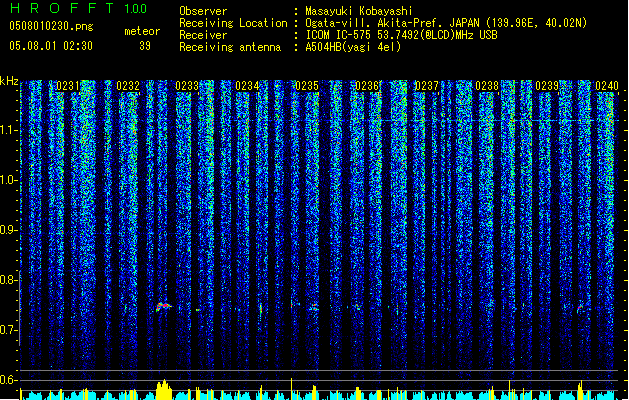Click the 0.7 frequency axis label
The image size is (629, 400).
tap(9, 330)
